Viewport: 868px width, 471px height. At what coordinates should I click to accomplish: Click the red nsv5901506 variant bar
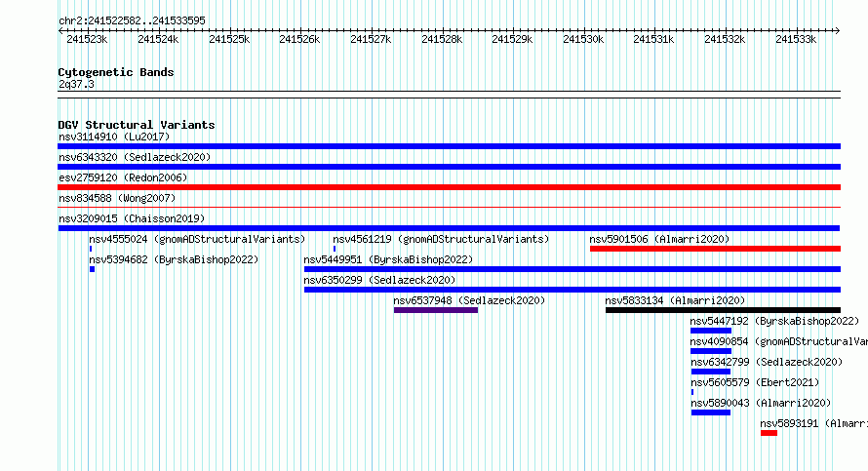pos(715,249)
